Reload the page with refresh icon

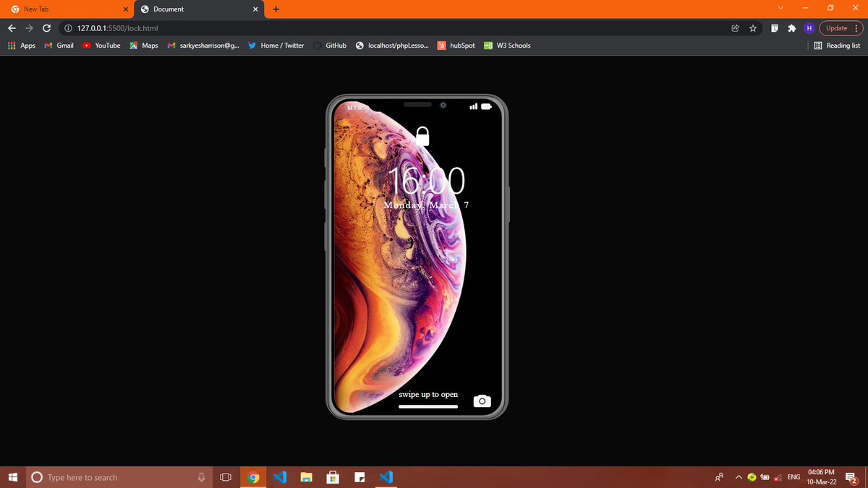47,28
